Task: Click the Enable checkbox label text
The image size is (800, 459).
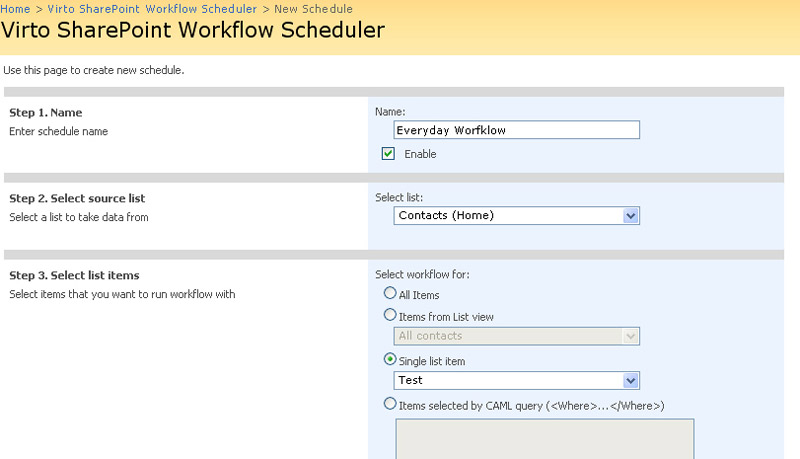Action: click(420, 154)
